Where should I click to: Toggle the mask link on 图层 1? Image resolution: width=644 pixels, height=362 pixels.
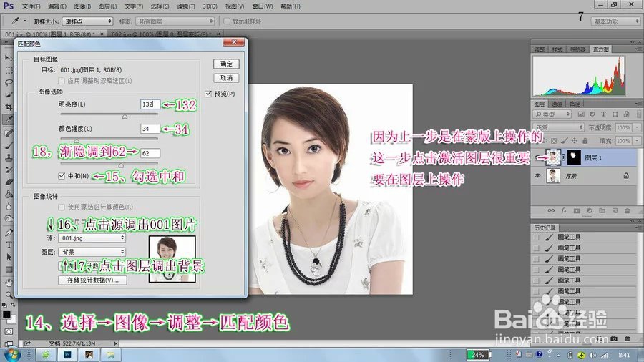564,157
